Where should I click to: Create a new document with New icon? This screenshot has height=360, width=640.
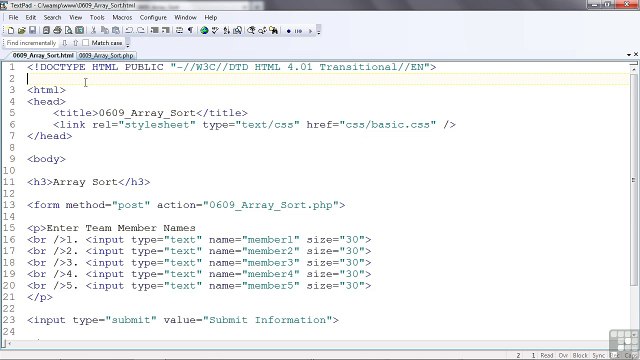pos(11,31)
